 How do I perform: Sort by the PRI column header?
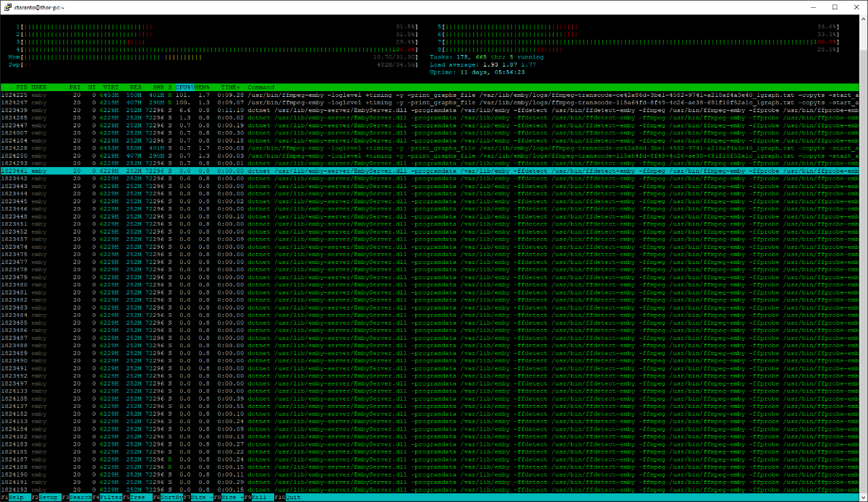[x=75, y=87]
